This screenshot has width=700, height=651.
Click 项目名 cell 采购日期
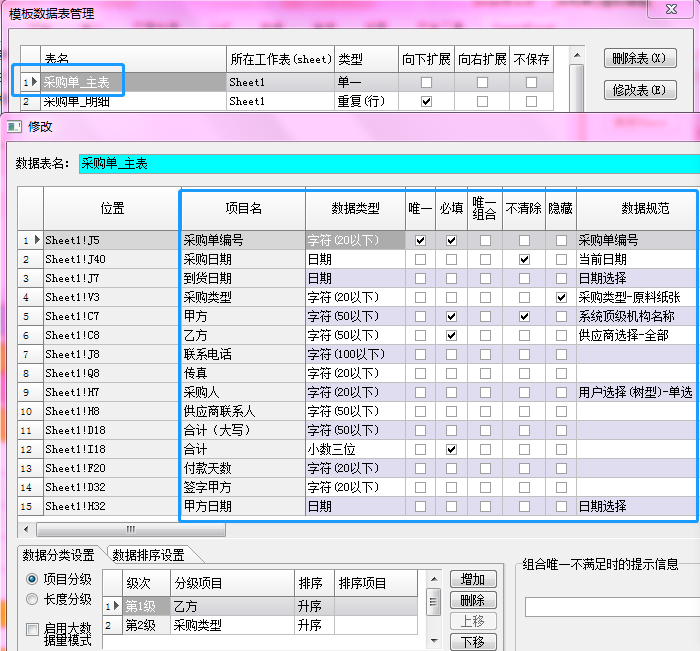(243, 259)
